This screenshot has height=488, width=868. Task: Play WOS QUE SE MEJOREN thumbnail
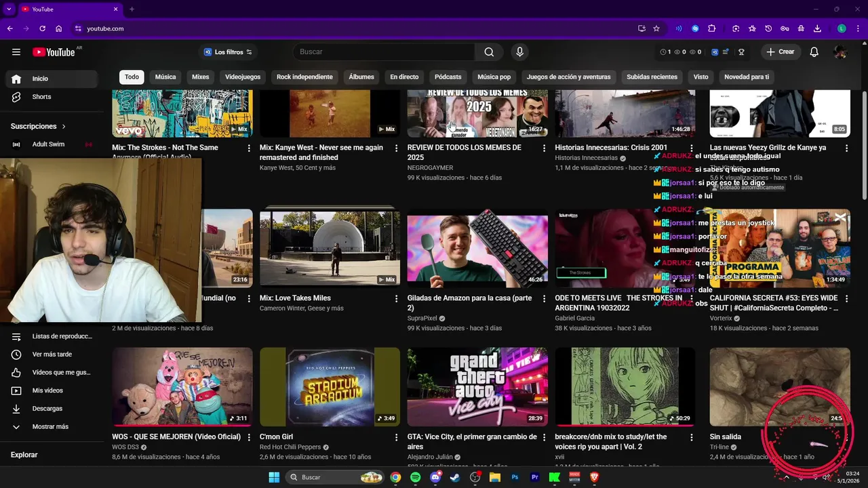point(182,387)
